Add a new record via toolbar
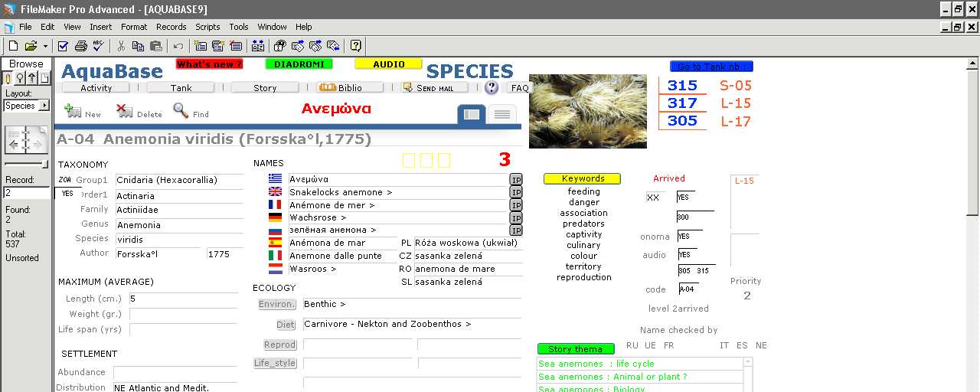980x392 pixels. pyautogui.click(x=201, y=46)
